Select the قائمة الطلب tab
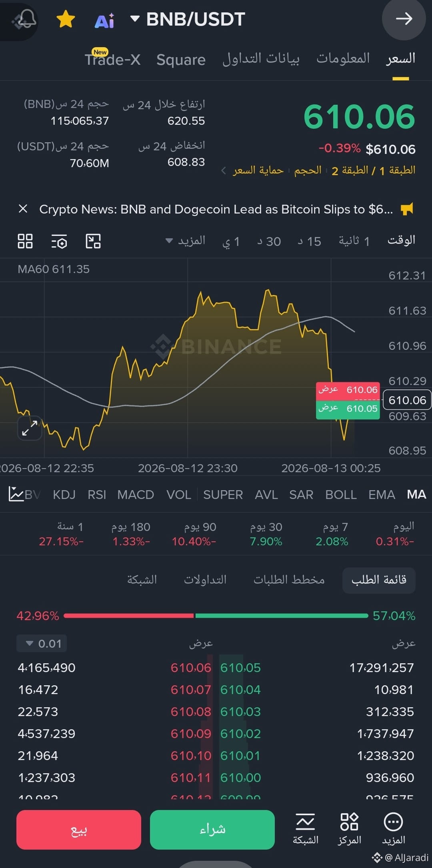This screenshot has height=868, width=432. point(379,580)
